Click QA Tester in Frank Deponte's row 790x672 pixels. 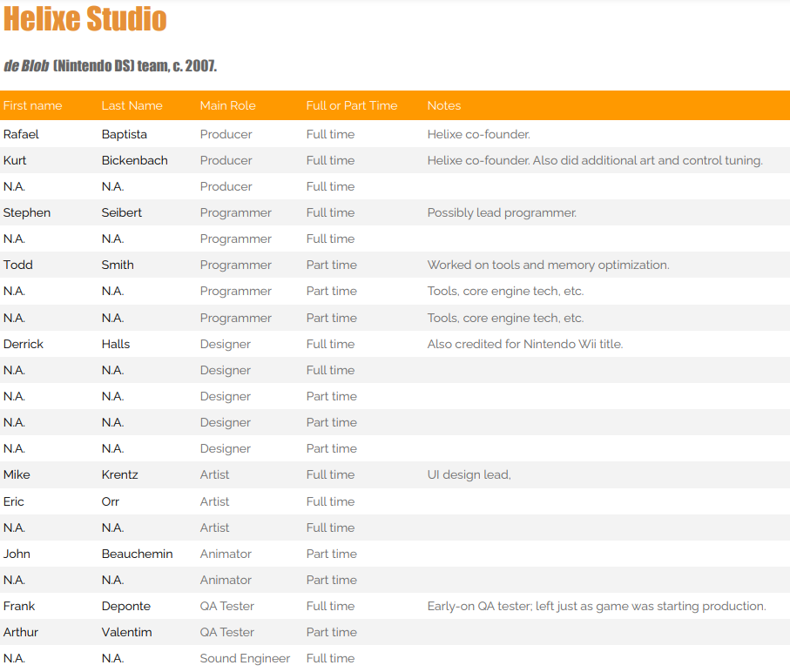226,607
